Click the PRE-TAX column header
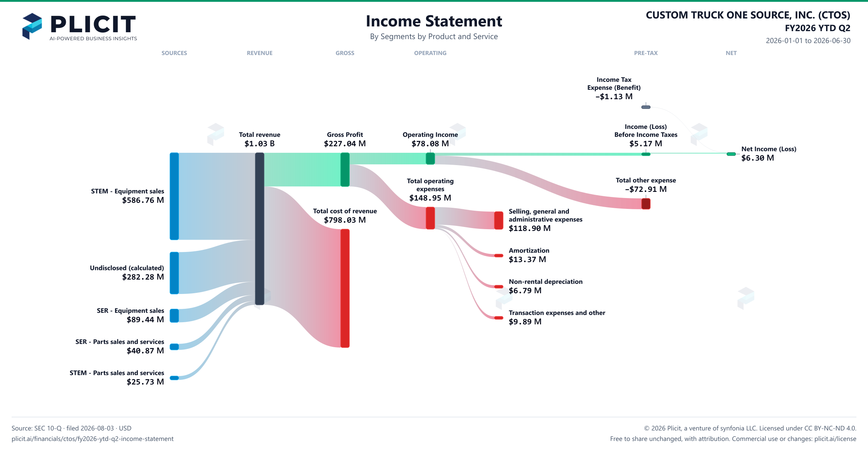Screen dimensions: 868x450 [646, 53]
